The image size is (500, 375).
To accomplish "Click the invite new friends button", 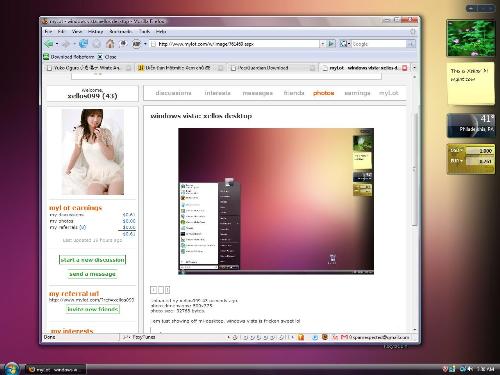I will pyautogui.click(x=93, y=309).
